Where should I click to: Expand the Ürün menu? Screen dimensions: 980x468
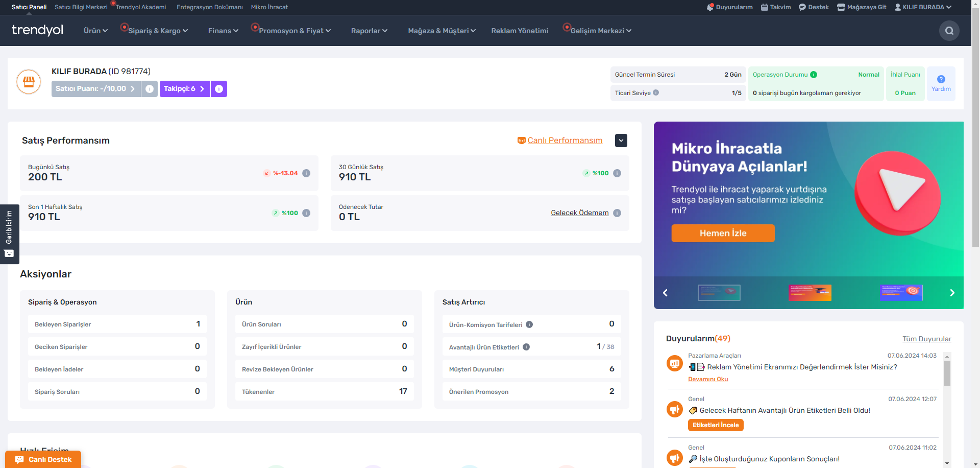click(x=95, y=31)
